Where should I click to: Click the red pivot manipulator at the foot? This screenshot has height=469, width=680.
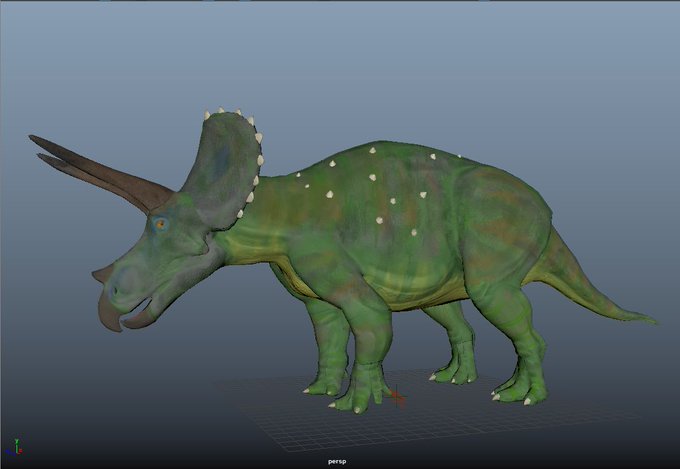point(396,397)
